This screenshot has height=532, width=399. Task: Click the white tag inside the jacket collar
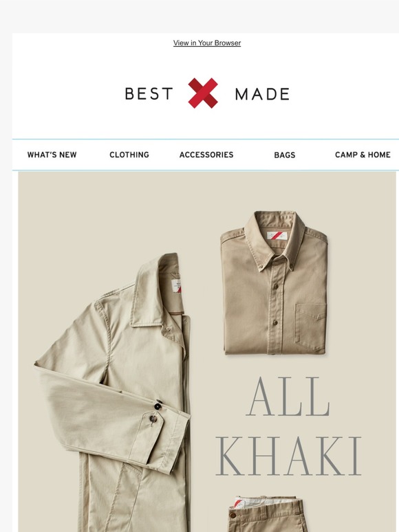176,286
